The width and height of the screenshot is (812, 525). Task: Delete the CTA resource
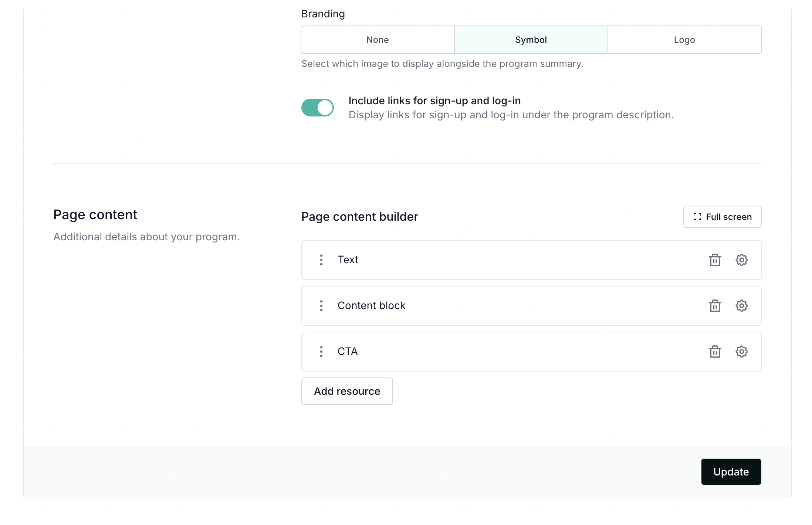pos(715,352)
